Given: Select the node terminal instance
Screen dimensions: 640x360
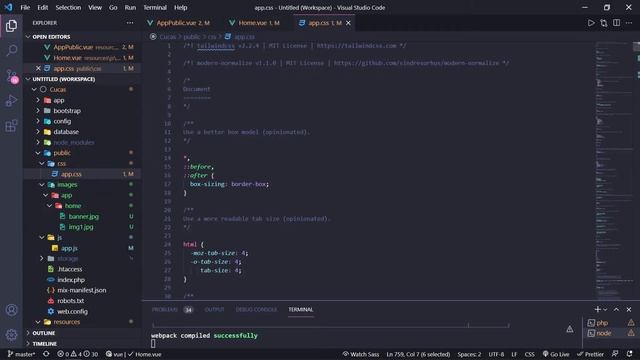Looking at the screenshot, I should point(611,333).
